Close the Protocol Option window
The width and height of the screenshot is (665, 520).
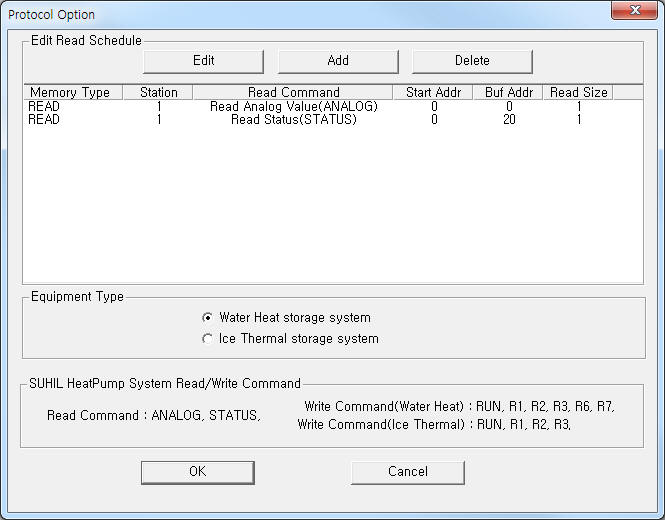pos(632,13)
